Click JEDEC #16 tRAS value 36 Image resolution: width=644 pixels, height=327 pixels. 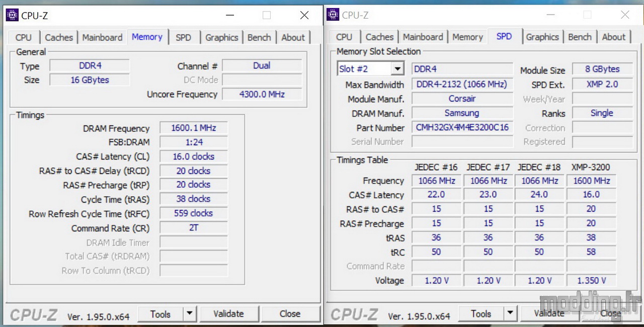tap(436, 237)
